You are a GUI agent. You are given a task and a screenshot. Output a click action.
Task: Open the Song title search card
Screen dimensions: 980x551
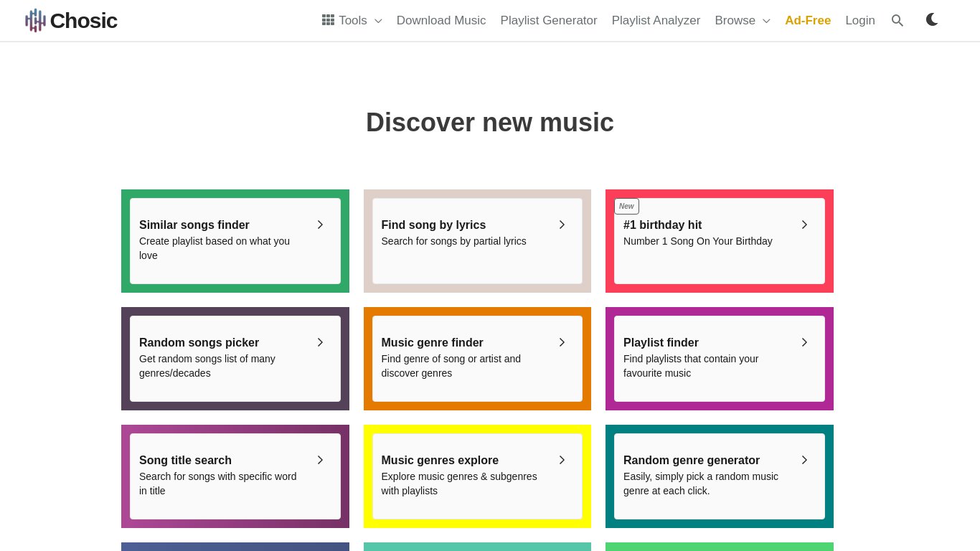(x=235, y=476)
